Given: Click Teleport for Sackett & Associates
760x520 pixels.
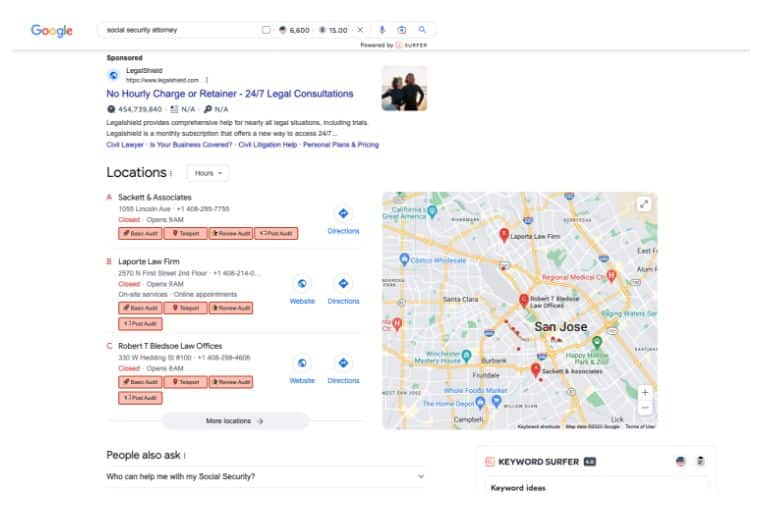Looking at the screenshot, I should (186, 234).
